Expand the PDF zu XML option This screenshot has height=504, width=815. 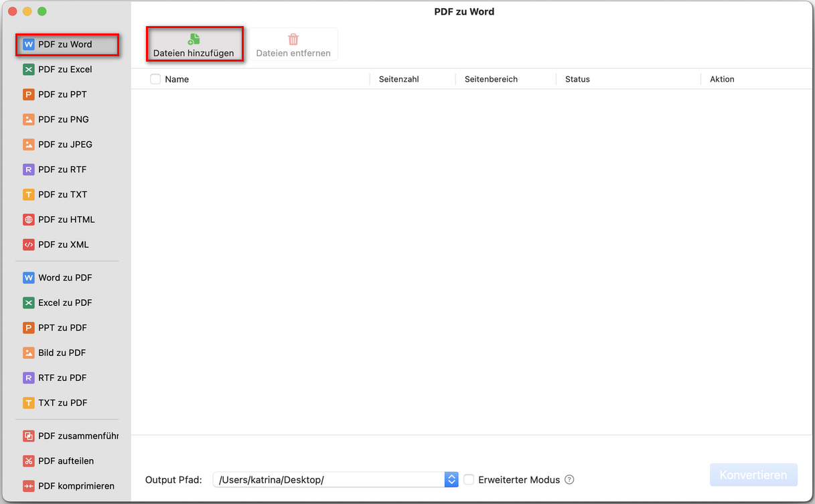click(62, 244)
